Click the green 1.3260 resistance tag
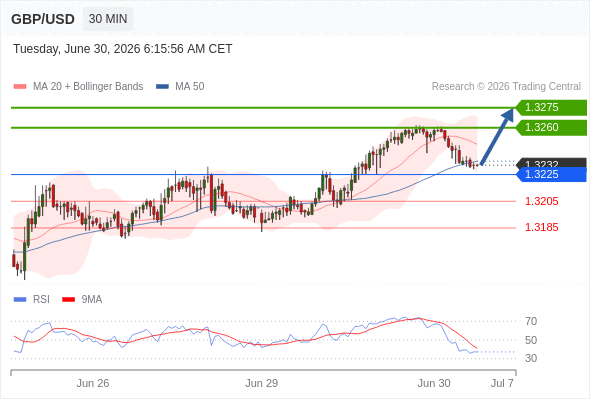Screen dimensions: 590x400 tap(551, 128)
